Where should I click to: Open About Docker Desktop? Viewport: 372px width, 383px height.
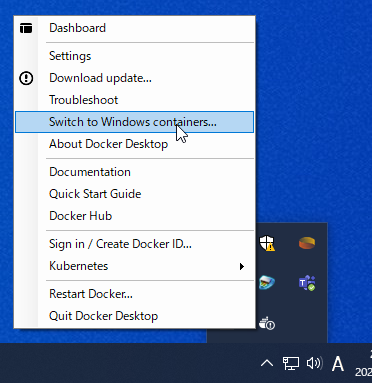point(134,144)
